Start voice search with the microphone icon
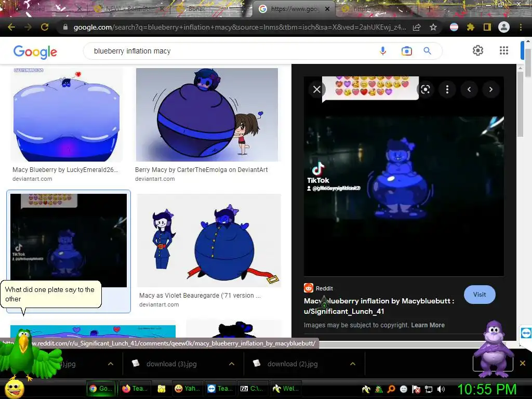Viewport: 532px width, 399px height. point(383,51)
